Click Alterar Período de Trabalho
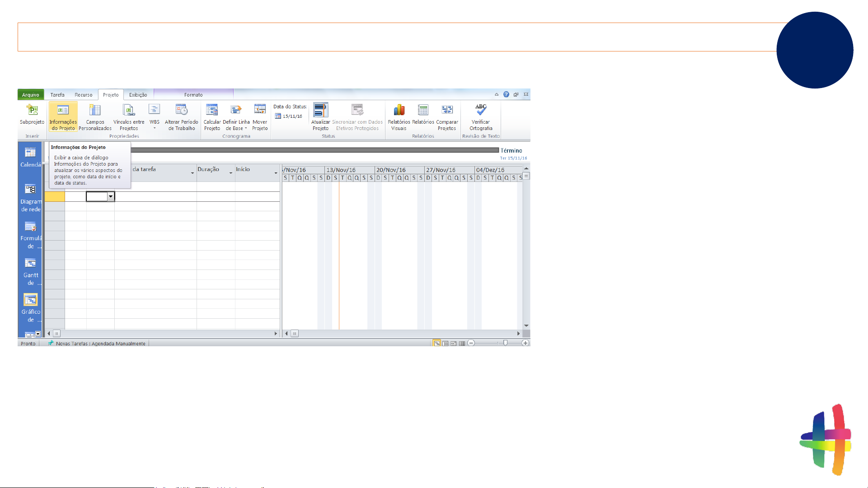The height and width of the screenshot is (488, 868). 182,116
